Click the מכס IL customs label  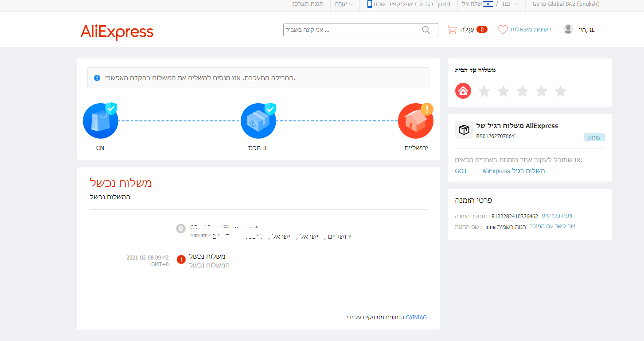point(258,148)
